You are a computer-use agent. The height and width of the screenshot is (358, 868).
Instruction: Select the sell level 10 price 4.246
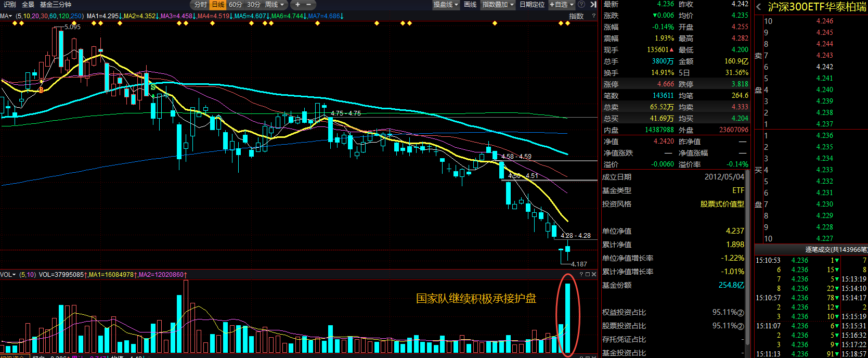(825, 21)
